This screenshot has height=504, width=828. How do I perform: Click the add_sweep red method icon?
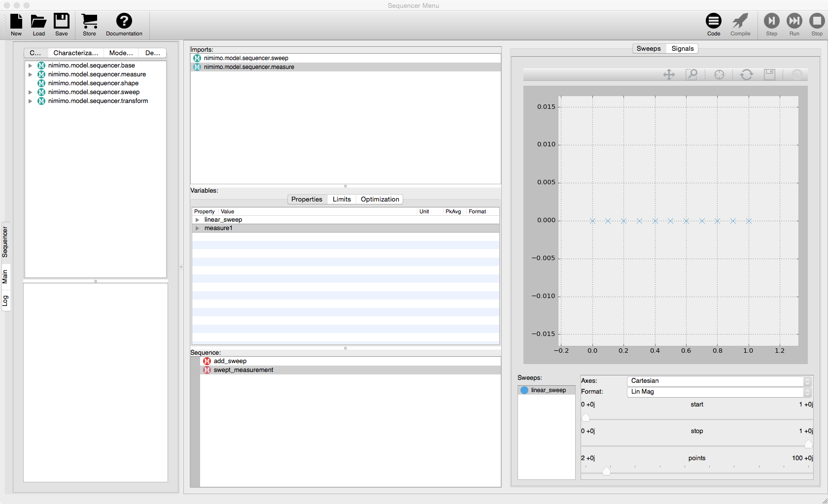coord(207,361)
